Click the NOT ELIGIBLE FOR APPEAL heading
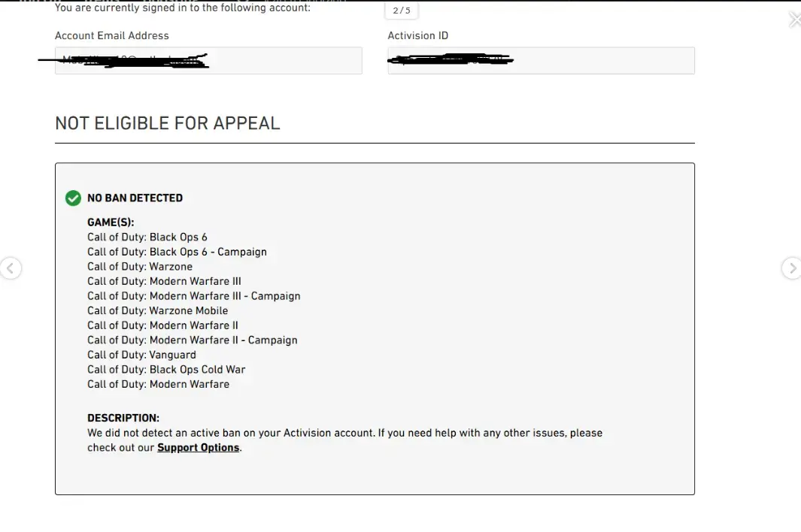The height and width of the screenshot is (532, 801). (x=168, y=123)
